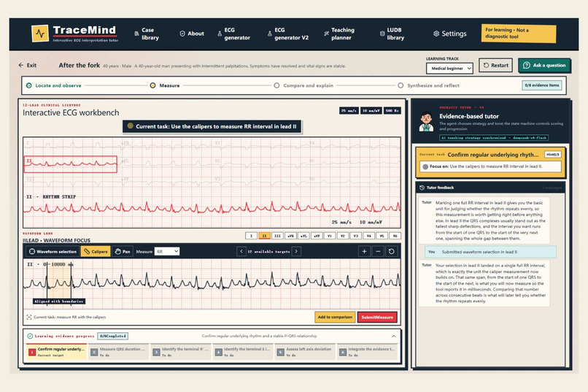Click the 0/6 evidence items badge
This screenshot has width=588, height=392.
coord(542,85)
